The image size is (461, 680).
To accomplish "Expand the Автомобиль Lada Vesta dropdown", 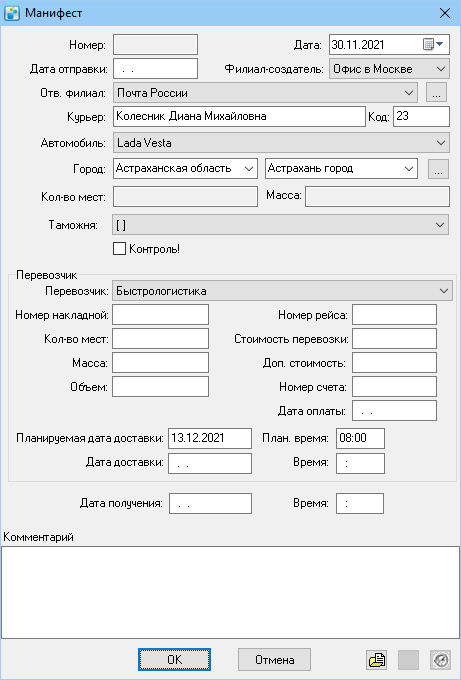I will coord(441,143).
